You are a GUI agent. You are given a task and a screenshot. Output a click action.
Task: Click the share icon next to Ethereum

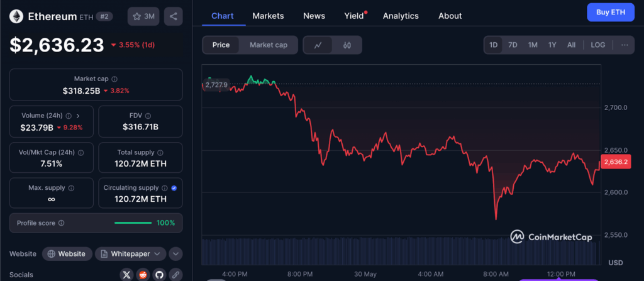pyautogui.click(x=174, y=16)
